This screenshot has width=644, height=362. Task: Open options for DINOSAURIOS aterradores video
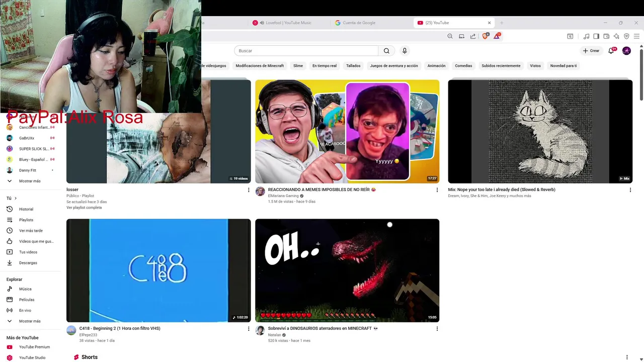pos(437,329)
